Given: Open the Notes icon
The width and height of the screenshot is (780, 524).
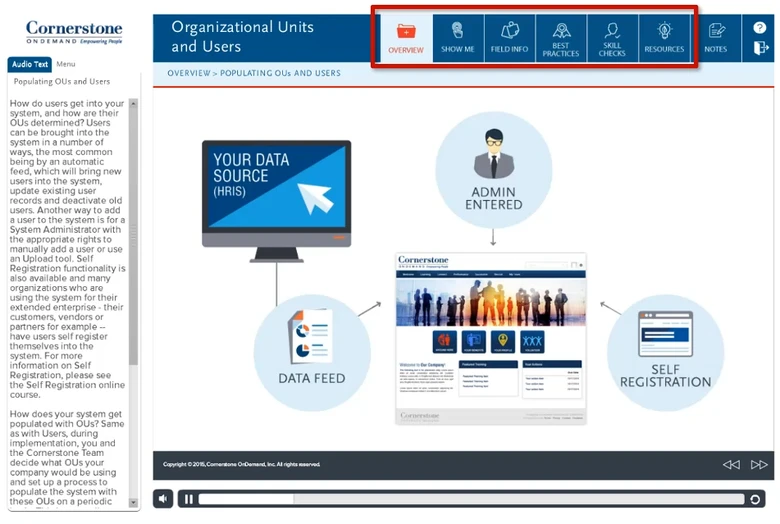Looking at the screenshot, I should tap(716, 38).
